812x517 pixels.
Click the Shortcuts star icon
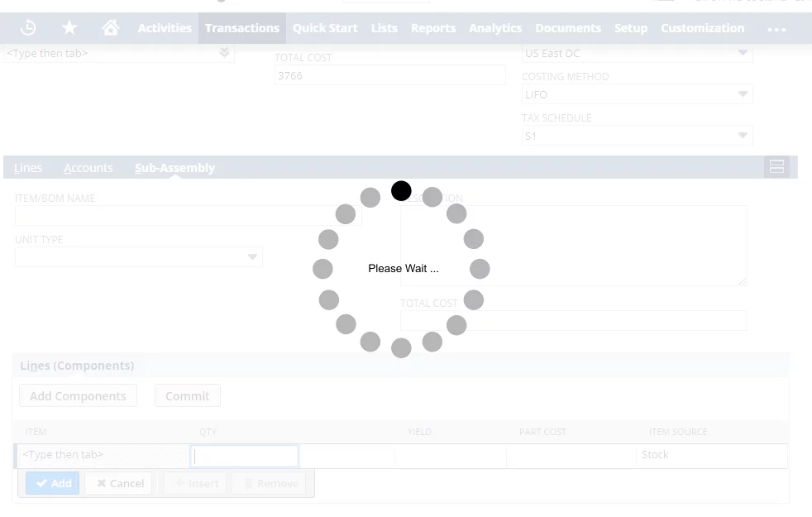tap(69, 27)
